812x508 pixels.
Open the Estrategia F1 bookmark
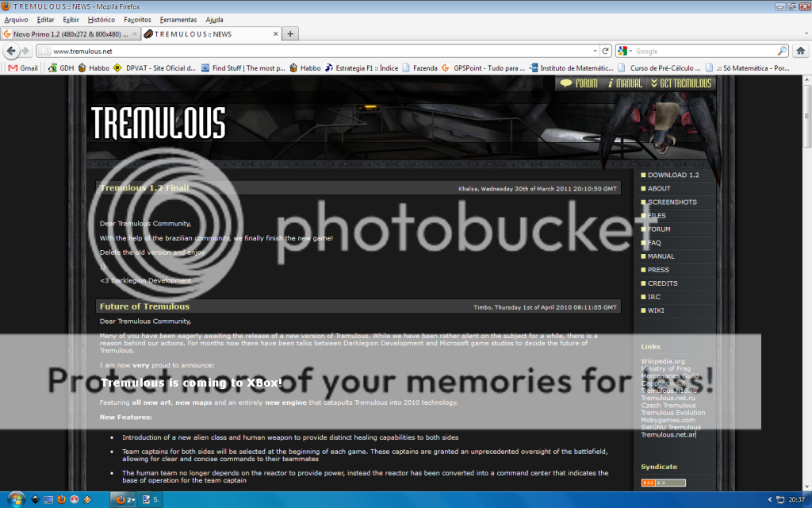362,68
